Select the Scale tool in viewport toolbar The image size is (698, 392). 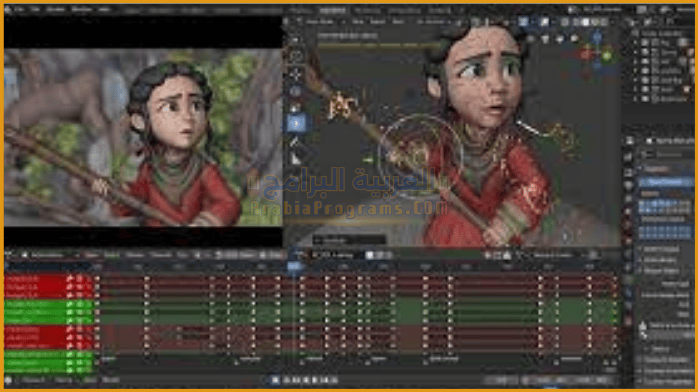click(x=296, y=108)
